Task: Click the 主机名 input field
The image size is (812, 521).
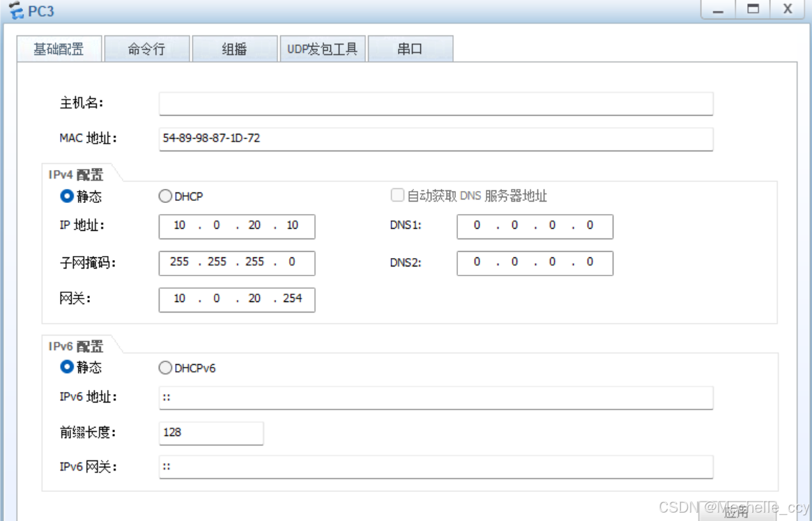Action: [x=436, y=104]
